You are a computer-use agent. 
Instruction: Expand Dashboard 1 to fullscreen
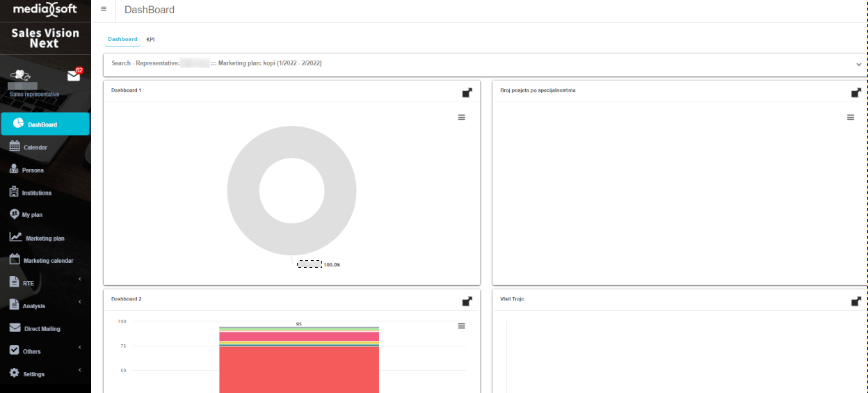[467, 93]
